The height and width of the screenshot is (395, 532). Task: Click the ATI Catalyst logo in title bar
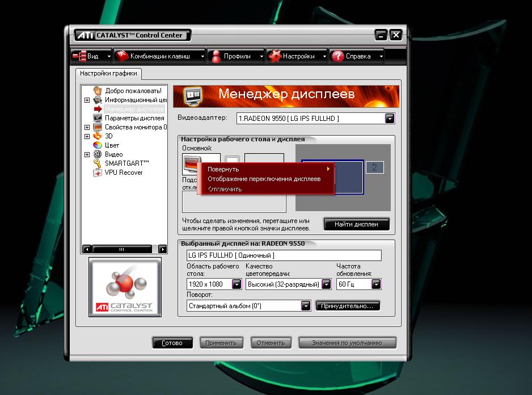pos(85,35)
